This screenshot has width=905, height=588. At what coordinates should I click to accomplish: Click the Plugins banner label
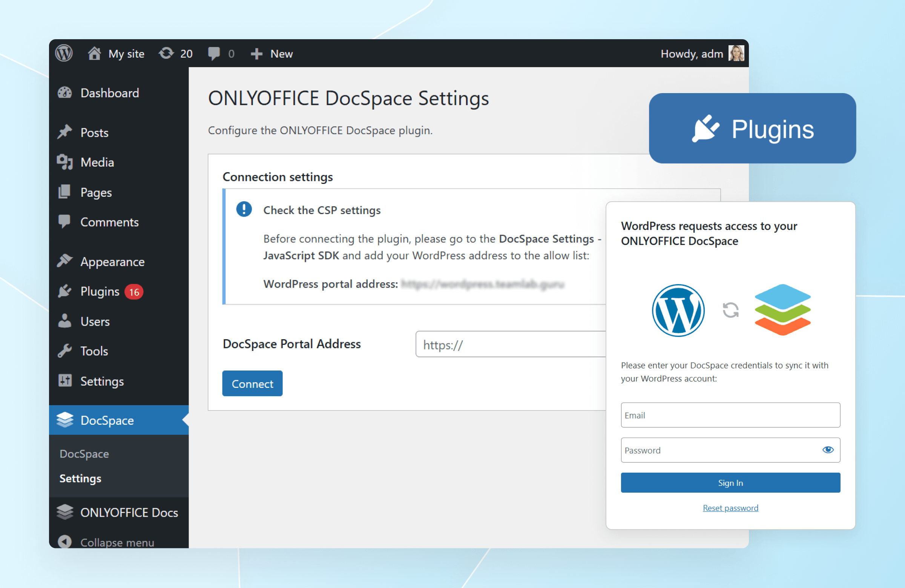pyautogui.click(x=772, y=129)
